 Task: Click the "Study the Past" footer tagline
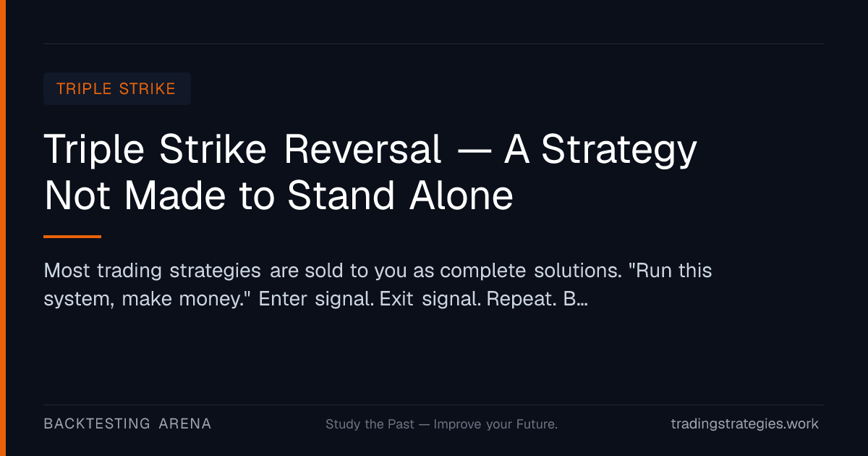370,424
